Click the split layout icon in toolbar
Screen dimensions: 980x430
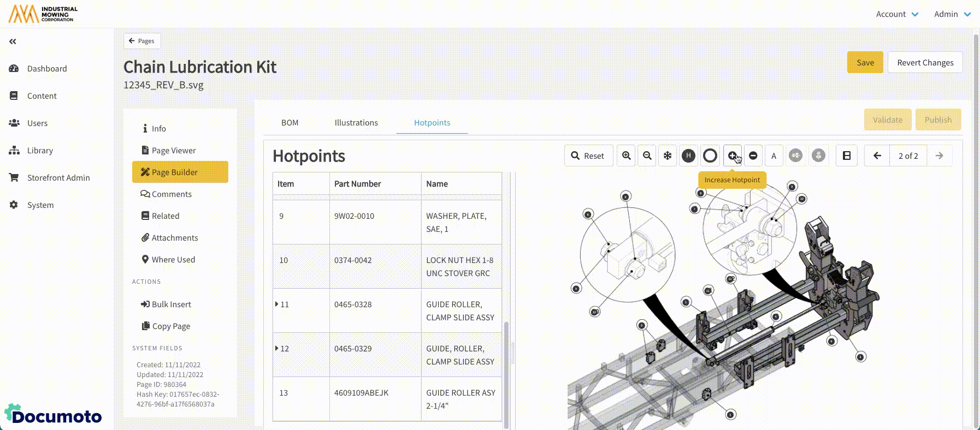click(847, 156)
